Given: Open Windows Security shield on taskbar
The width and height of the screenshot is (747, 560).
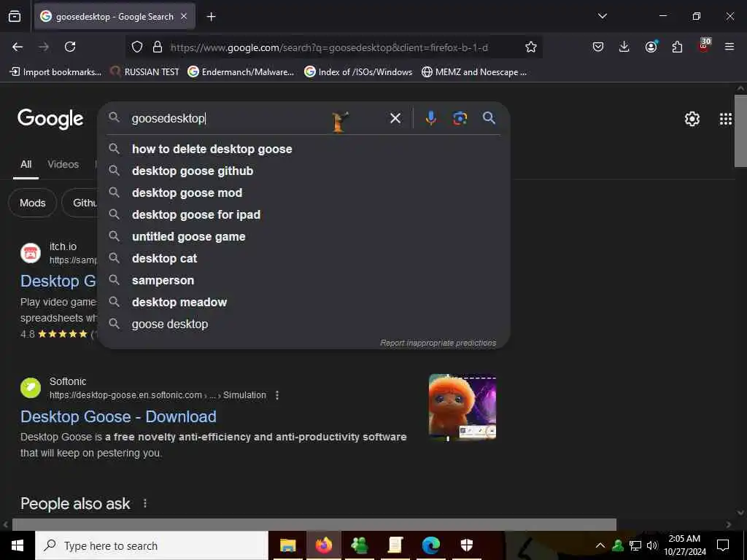Looking at the screenshot, I should 466,545.
